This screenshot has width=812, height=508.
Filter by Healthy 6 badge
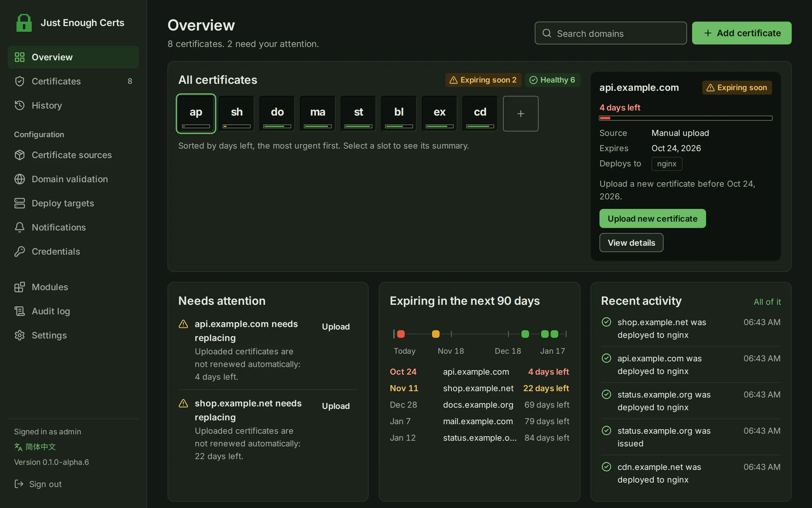(552, 80)
